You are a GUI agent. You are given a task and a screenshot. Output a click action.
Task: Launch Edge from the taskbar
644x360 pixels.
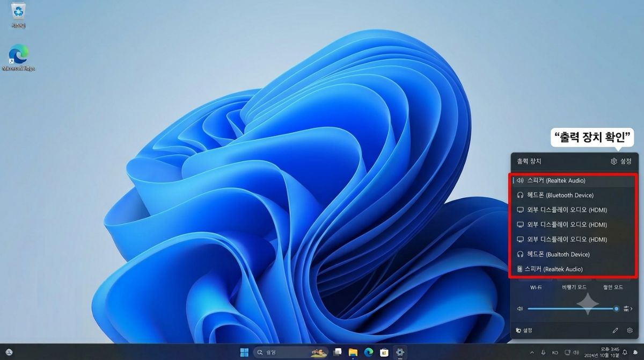pos(368,352)
